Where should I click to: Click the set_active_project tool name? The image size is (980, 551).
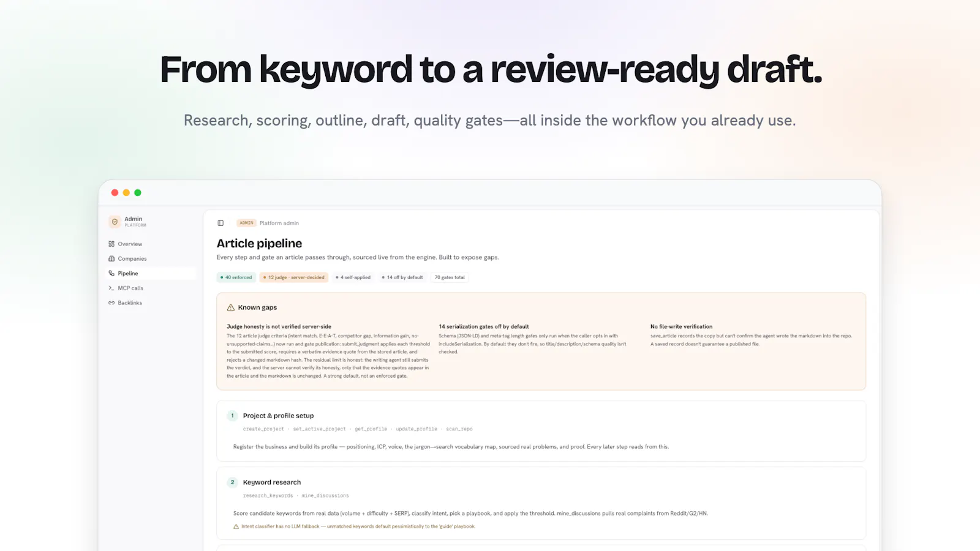pos(319,429)
